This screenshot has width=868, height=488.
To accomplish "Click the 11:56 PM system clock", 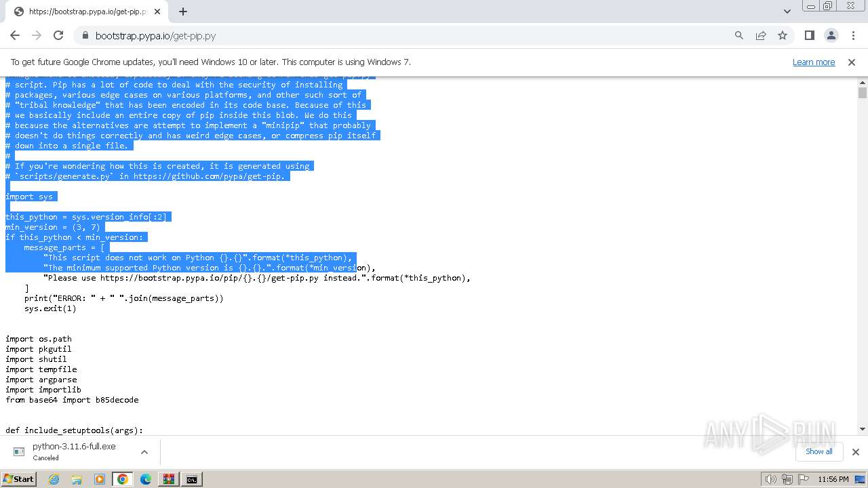I will pos(833,479).
